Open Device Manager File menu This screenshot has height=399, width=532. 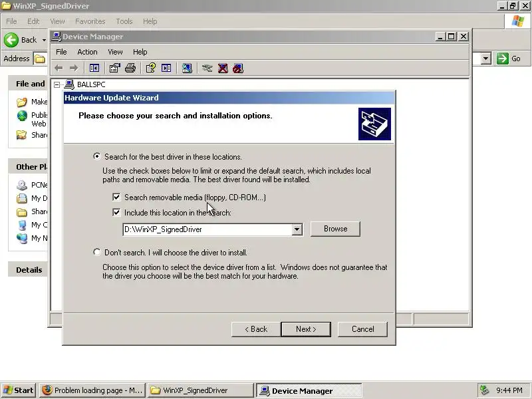(x=61, y=52)
